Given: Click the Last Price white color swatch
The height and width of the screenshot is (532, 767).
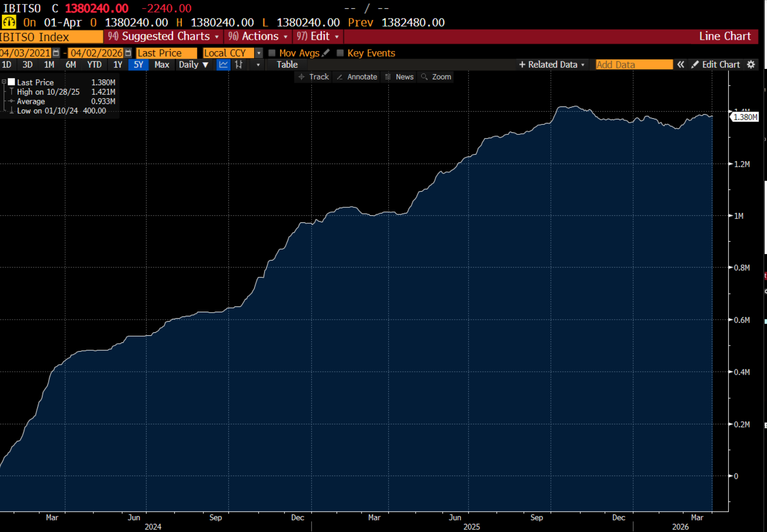Looking at the screenshot, I should pyautogui.click(x=11, y=82).
